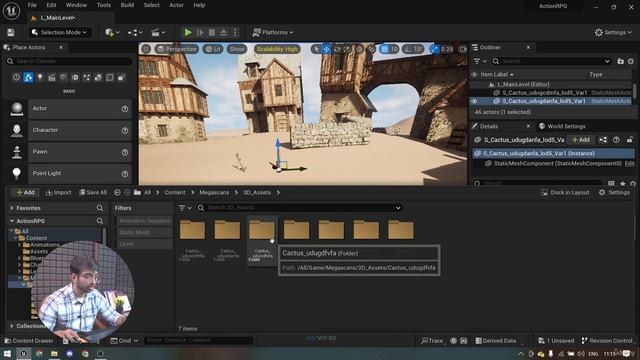Toggle scale snapping in viewport toolbar
This screenshot has height=360, width=640.
click(x=435, y=49)
